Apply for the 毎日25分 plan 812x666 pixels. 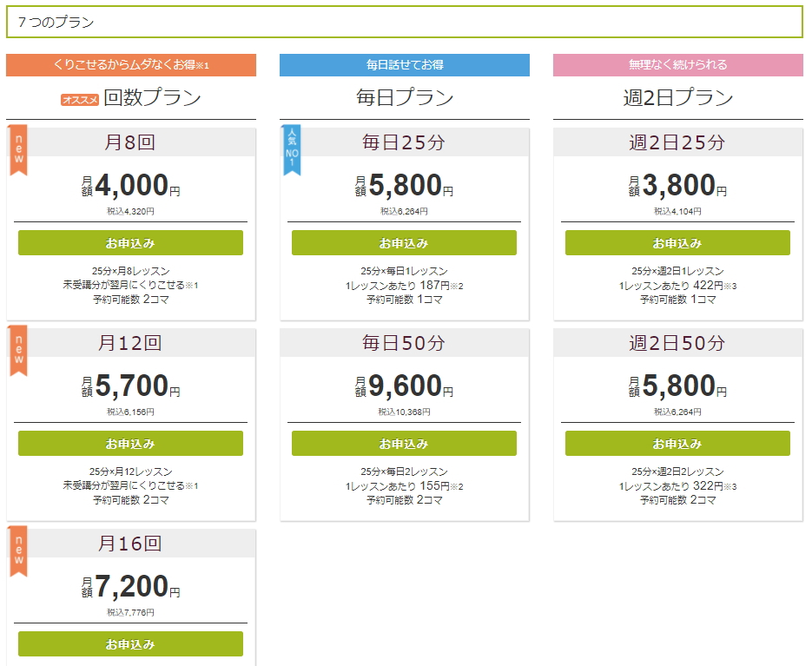point(404,243)
